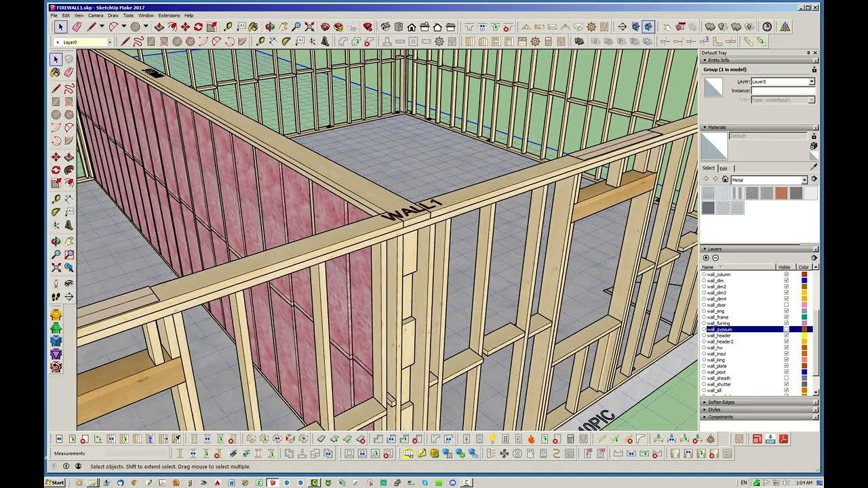Select the Walk footprints tool in left toolbar
Screen dimensions: 868x488
(56, 296)
